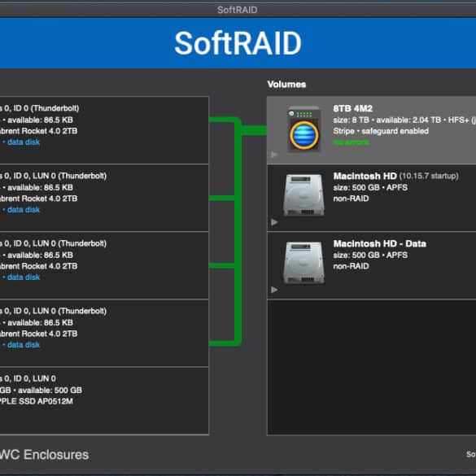Click the green no errors status
Viewport: 476px width, 476px height.
(352, 142)
